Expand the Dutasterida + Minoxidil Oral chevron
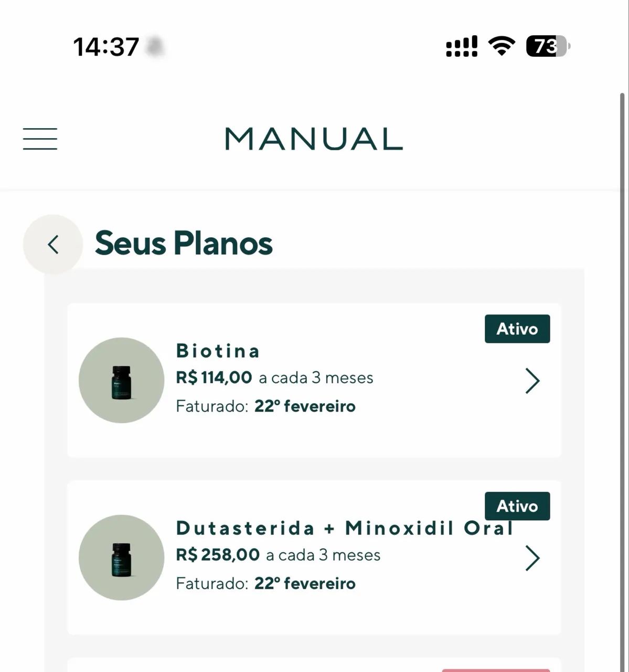This screenshot has height=672, width=629. [532, 558]
